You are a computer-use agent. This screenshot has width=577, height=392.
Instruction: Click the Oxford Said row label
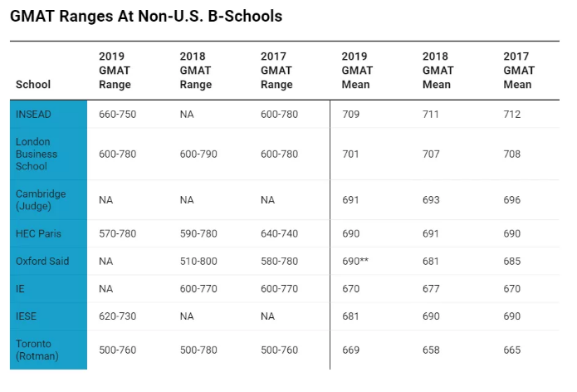[42, 261]
